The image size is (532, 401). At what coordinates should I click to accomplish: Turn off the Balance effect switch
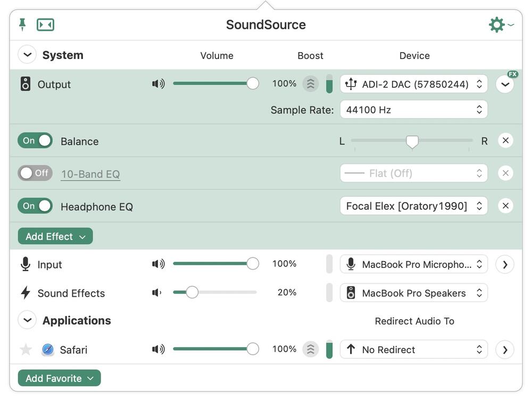tap(35, 140)
